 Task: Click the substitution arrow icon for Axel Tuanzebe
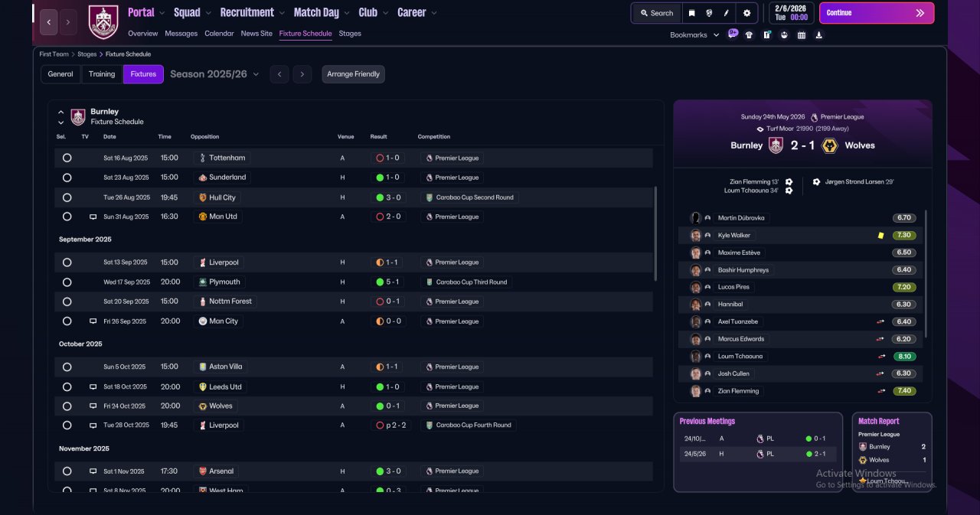(x=881, y=322)
